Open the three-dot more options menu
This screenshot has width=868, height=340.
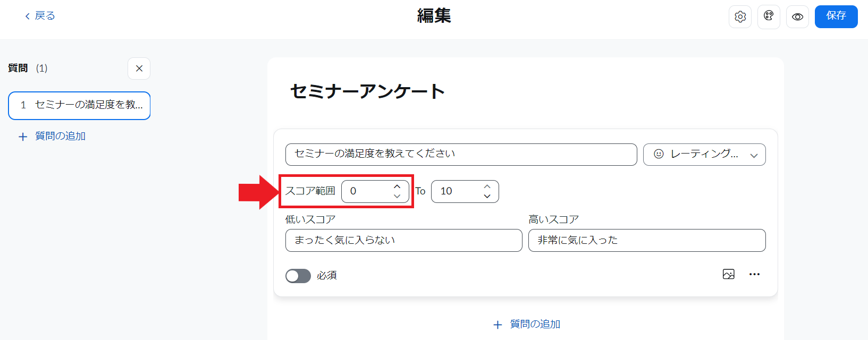(x=754, y=274)
